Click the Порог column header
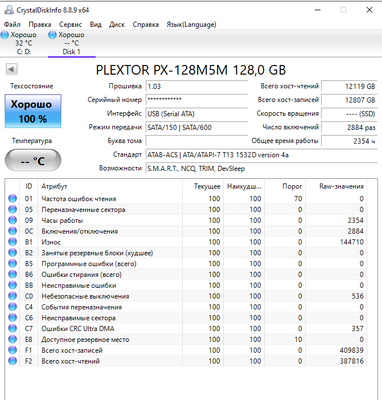This screenshot has width=382, height=400. tap(285, 186)
